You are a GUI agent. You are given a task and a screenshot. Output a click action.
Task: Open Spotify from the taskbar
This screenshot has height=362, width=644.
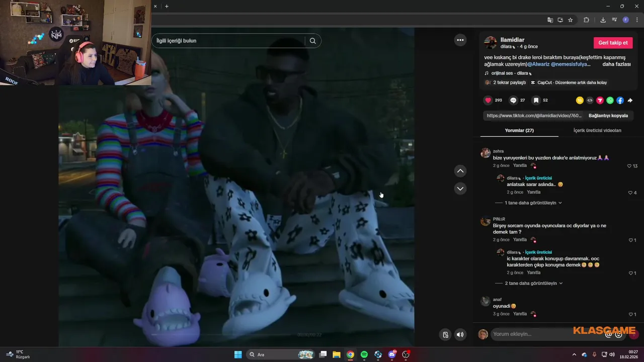pos(364,354)
